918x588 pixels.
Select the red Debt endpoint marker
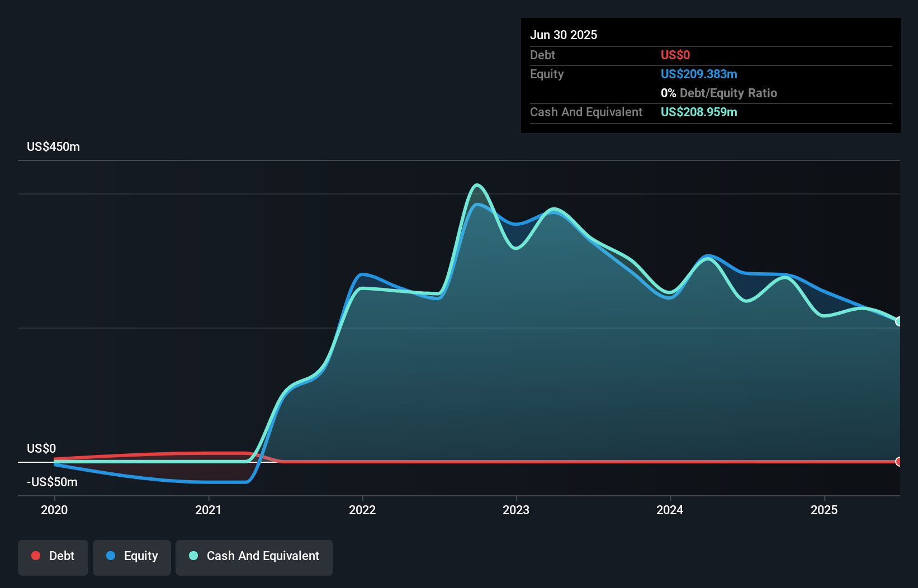(899, 462)
